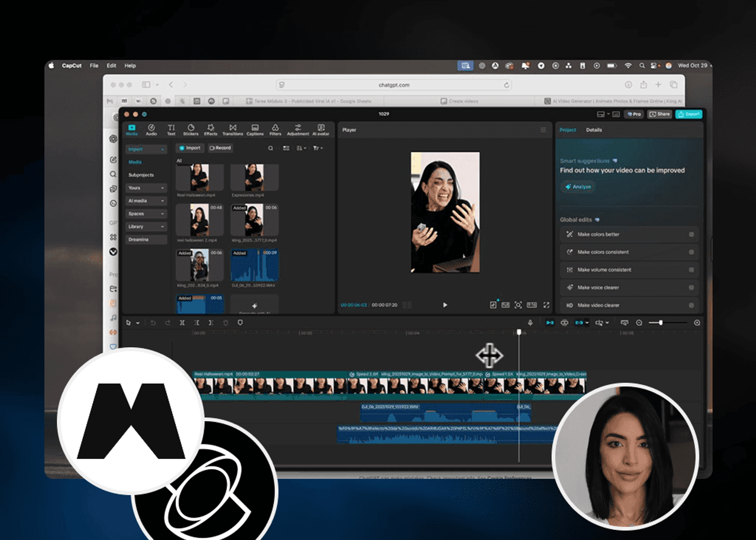The width and height of the screenshot is (756, 540).
Task: Click the Record button in media panel
Action: [220, 148]
